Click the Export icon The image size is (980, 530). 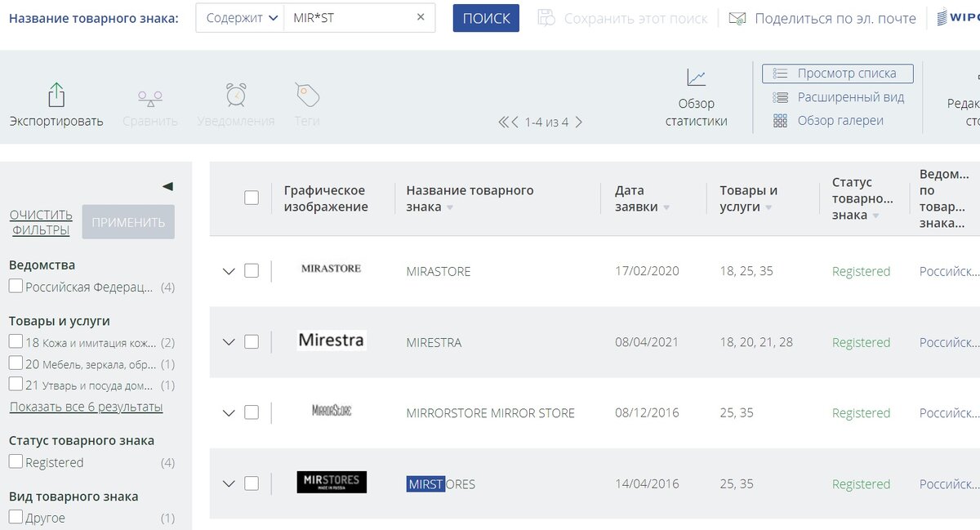pos(56,95)
